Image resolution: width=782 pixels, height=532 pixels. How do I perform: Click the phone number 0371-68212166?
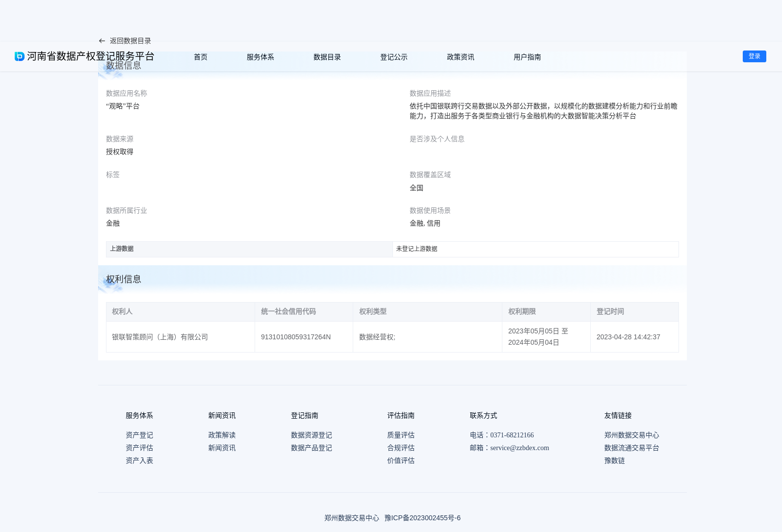click(x=512, y=435)
